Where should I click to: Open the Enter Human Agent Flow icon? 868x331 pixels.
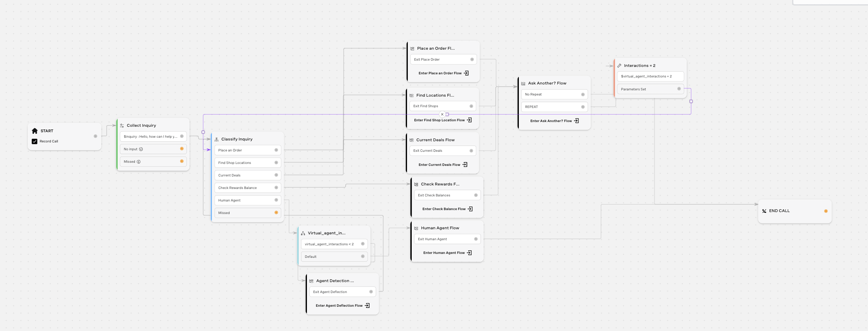(469, 253)
